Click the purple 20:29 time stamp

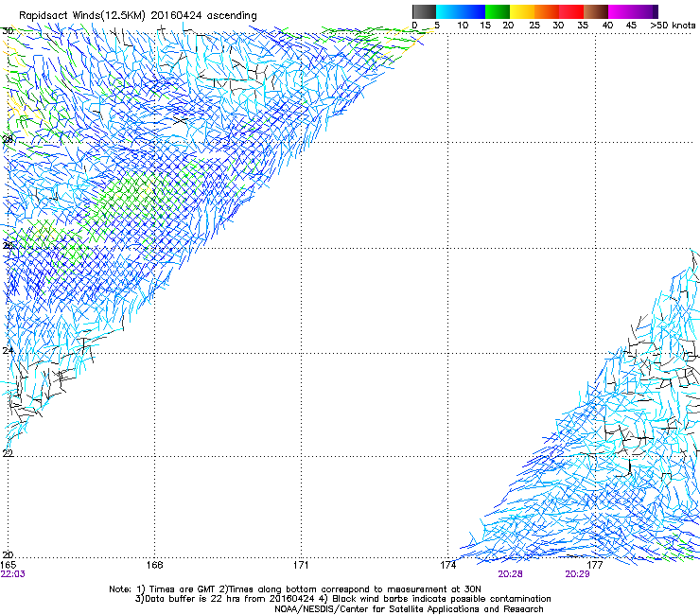tap(577, 574)
